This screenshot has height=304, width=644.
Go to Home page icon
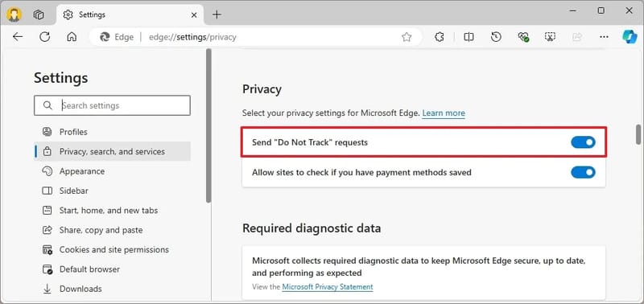(72, 37)
